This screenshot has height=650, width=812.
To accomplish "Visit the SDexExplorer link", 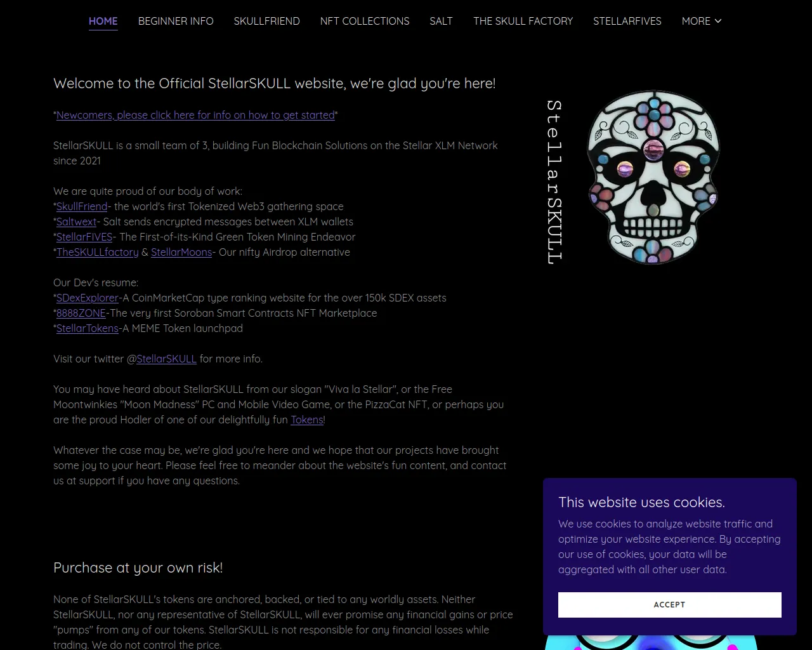I will pyautogui.click(x=88, y=298).
